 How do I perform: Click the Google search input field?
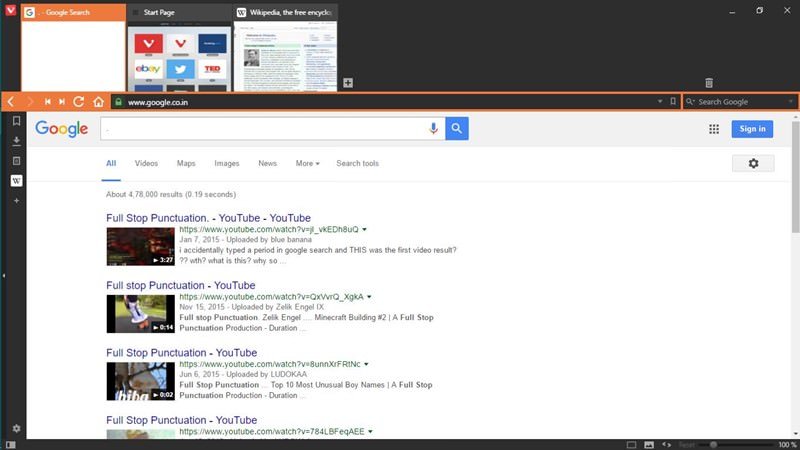click(263, 129)
